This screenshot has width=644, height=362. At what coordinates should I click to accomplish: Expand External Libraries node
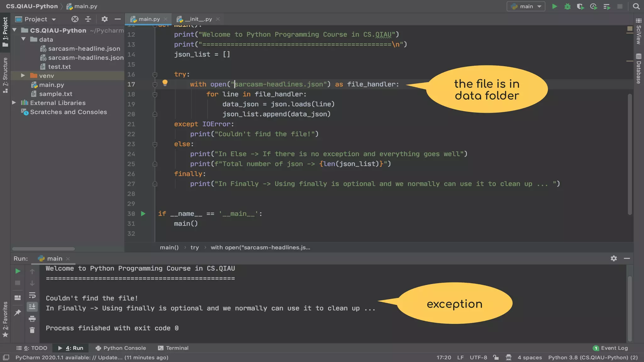coord(14,103)
